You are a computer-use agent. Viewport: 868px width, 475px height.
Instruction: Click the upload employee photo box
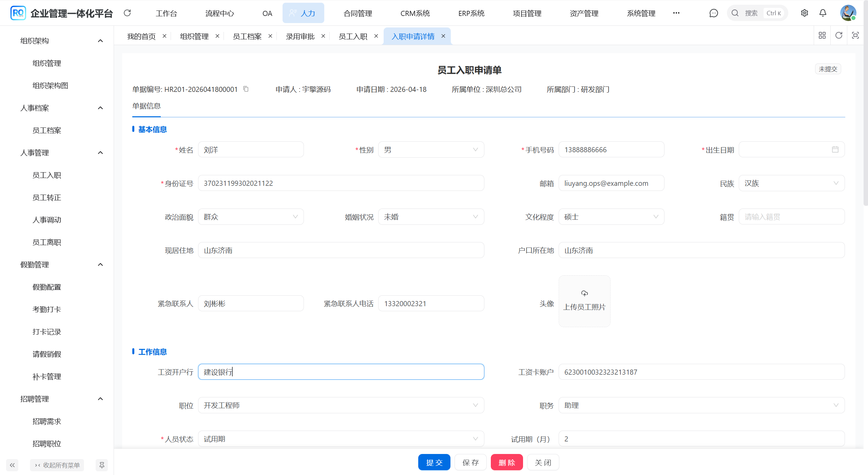click(584, 301)
